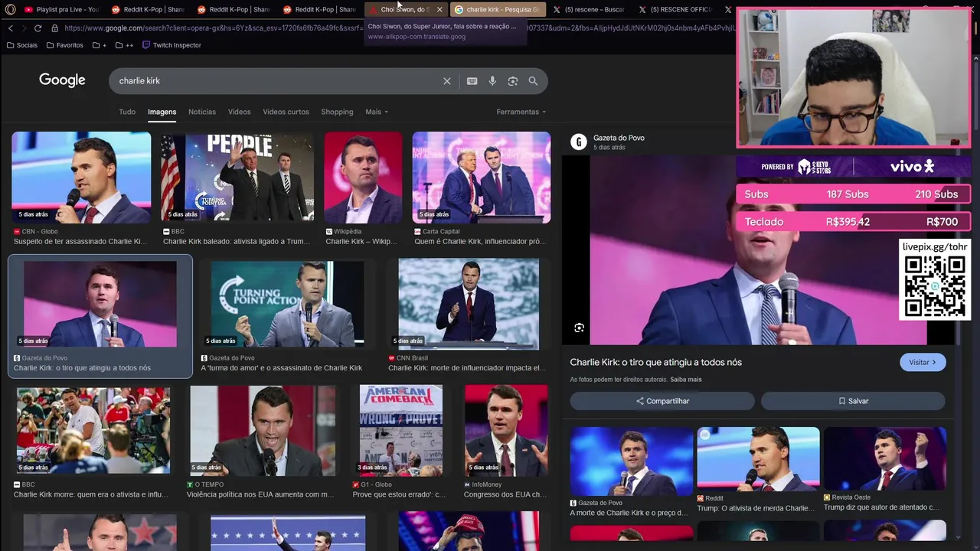Switch to the Notícias tab
980x551 pixels.
point(202,112)
